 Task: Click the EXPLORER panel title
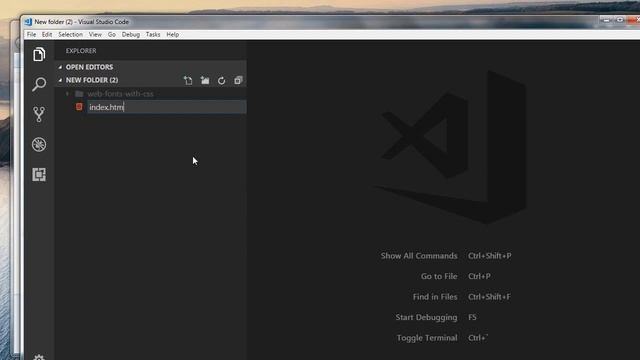pos(81,51)
